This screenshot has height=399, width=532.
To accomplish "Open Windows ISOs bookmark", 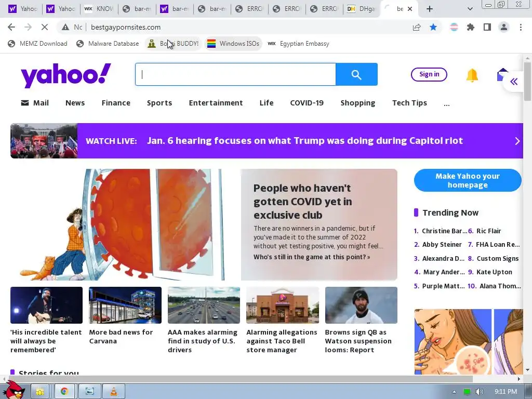I will (233, 44).
